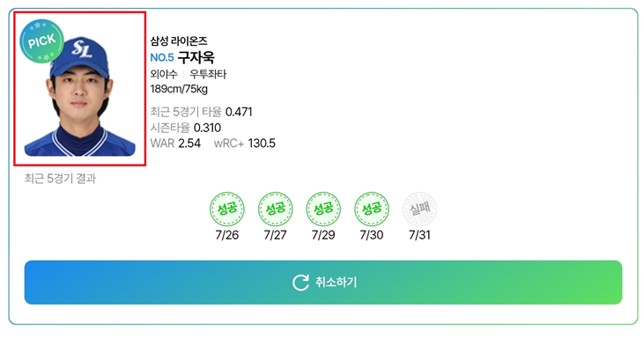
Task: Click the refresh arrow icon beside 취소하기
Action: (x=300, y=283)
